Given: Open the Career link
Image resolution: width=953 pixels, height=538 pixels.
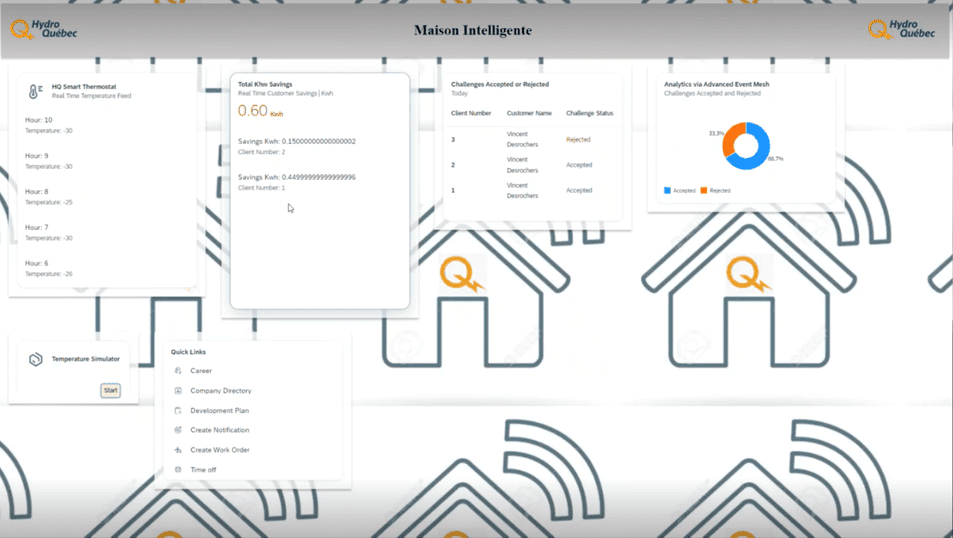Looking at the screenshot, I should (x=201, y=370).
